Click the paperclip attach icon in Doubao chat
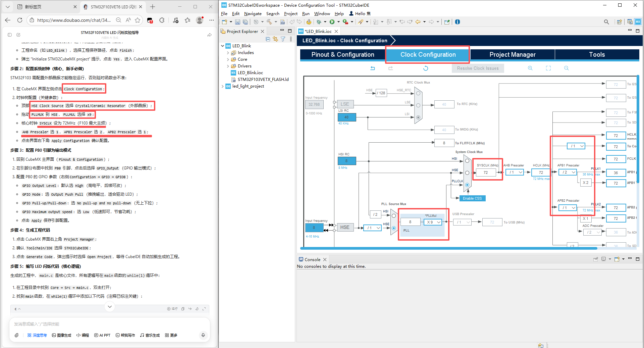 click(x=16, y=335)
